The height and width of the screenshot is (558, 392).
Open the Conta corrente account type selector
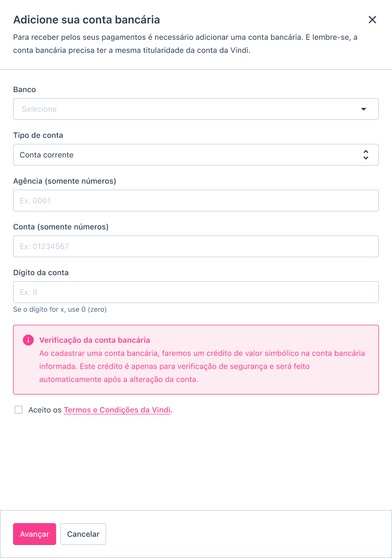click(196, 155)
